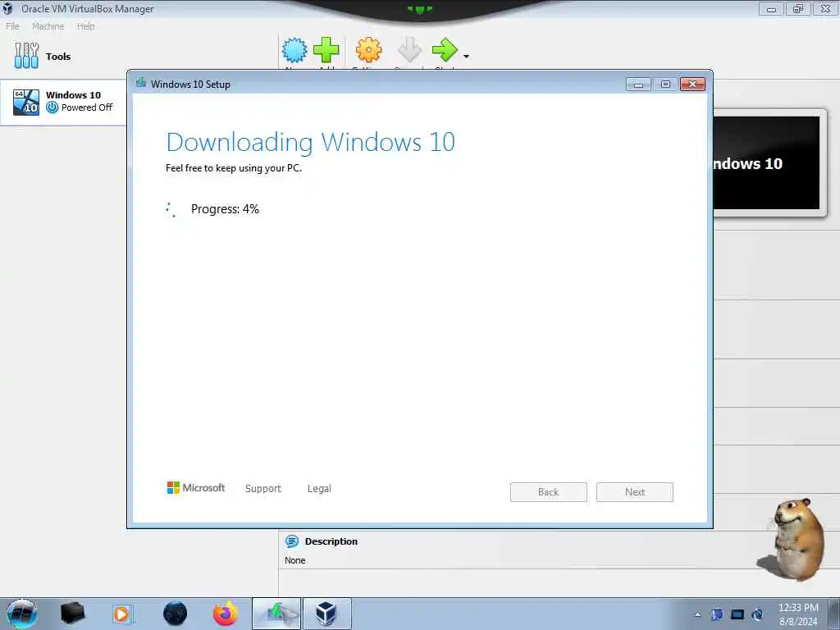The image size is (840, 630).
Task: Click the 'Progress: 4%' text
Action: [225, 209]
